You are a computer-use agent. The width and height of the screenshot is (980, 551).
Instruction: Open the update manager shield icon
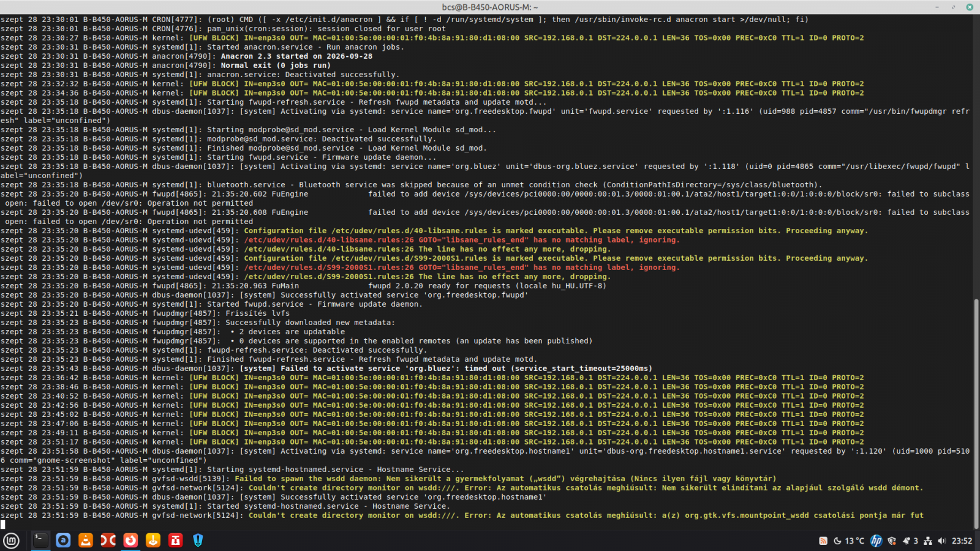click(x=892, y=541)
